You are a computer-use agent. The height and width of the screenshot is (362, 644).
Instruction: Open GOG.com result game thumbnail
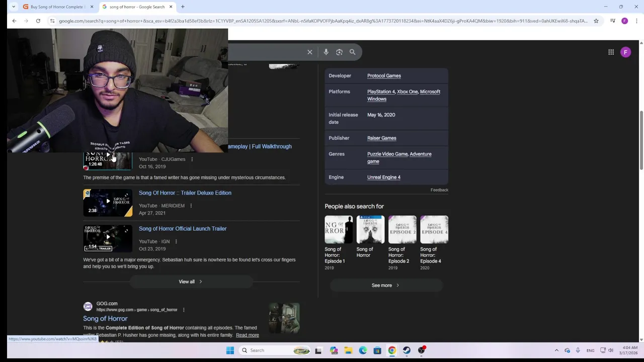point(284,318)
